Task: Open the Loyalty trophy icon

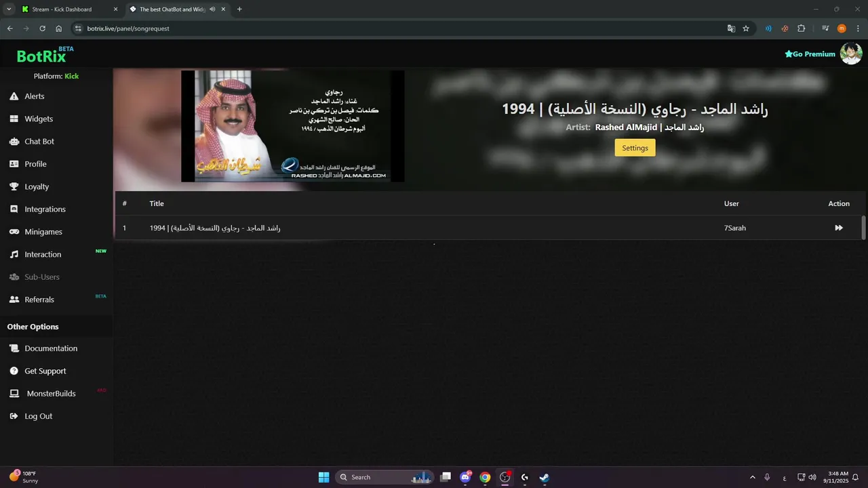Action: coord(14,186)
